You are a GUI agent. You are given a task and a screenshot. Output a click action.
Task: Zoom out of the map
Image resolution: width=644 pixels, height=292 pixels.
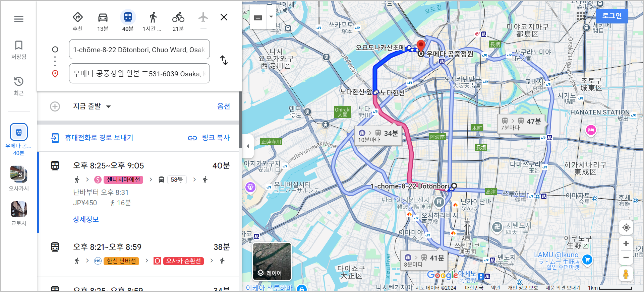(626, 258)
